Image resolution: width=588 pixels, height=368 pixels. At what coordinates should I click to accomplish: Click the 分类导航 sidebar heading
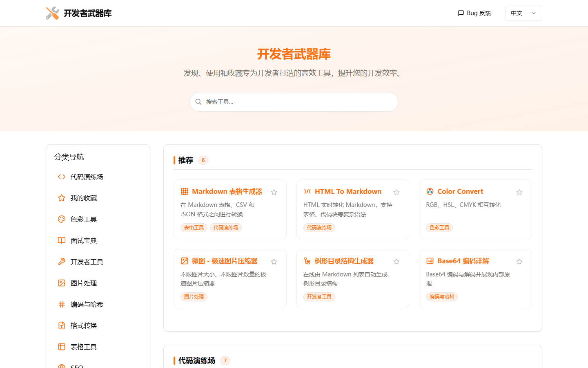click(69, 157)
